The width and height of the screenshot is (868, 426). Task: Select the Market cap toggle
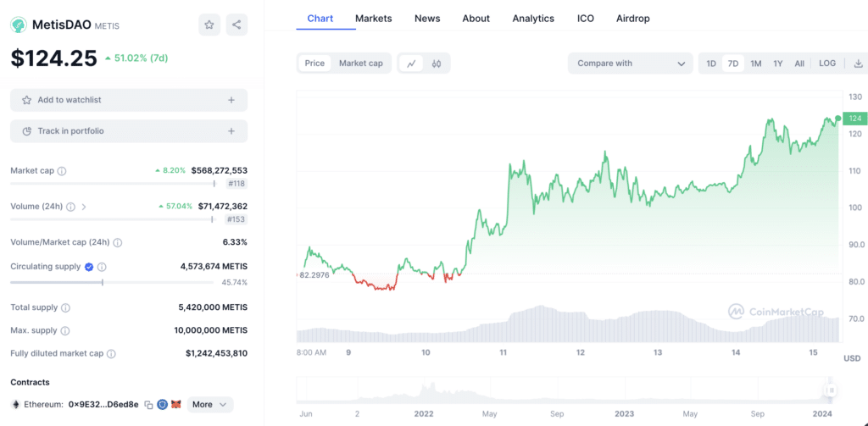(x=361, y=63)
